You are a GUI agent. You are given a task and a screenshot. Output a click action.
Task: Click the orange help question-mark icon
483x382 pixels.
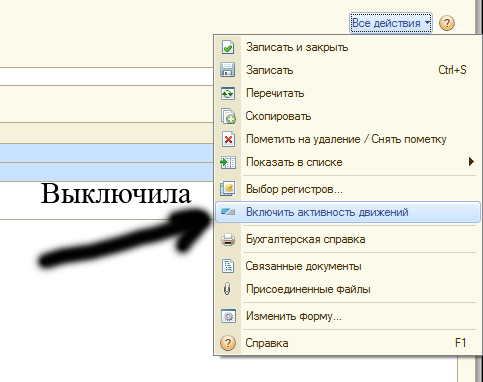point(447,23)
